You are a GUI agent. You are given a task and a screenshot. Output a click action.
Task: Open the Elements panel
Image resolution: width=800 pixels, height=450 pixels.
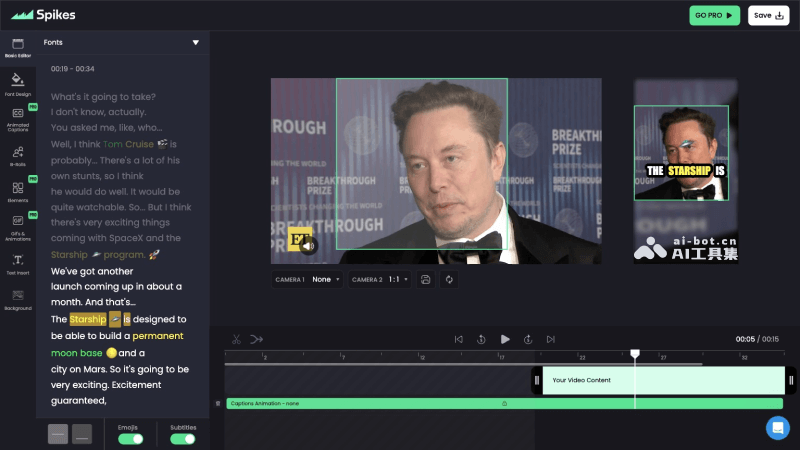17,190
